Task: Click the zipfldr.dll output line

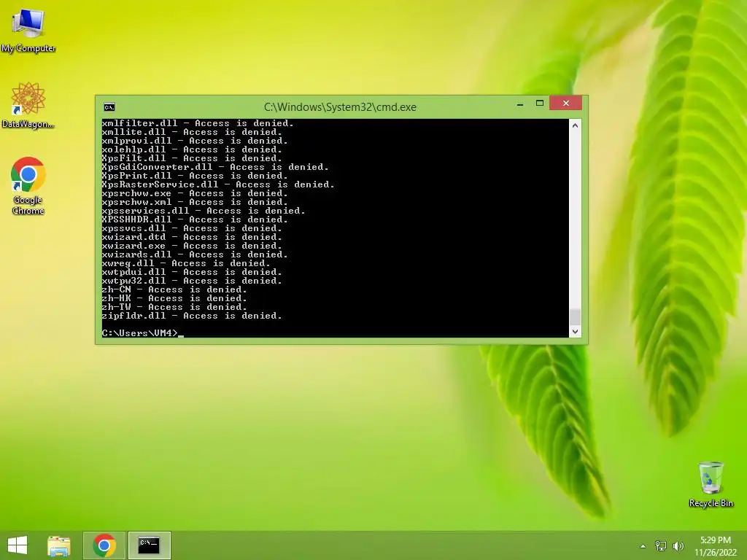Action: (192, 316)
